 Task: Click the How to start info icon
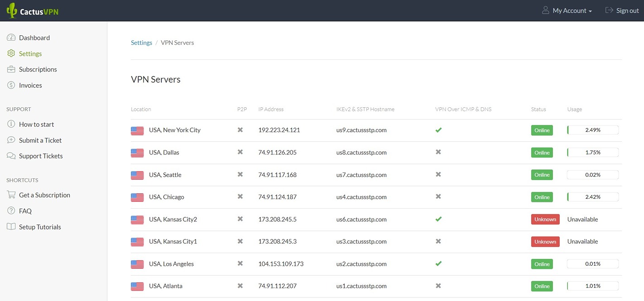[x=11, y=124]
